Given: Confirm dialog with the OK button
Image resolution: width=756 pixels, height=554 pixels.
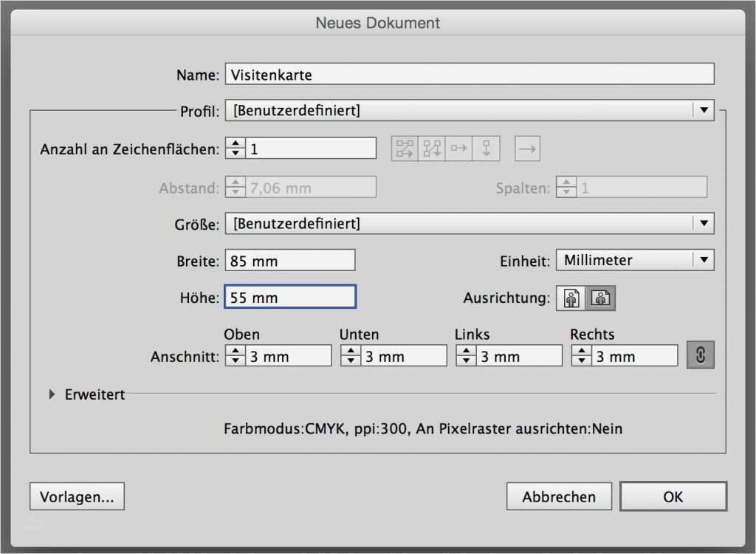Looking at the screenshot, I should coord(673,496).
